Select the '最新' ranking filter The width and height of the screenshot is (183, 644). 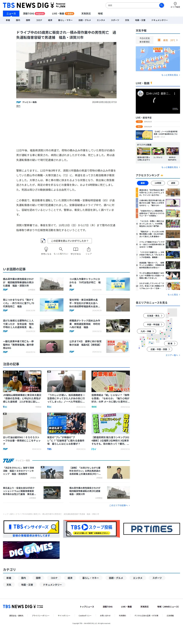point(143,183)
